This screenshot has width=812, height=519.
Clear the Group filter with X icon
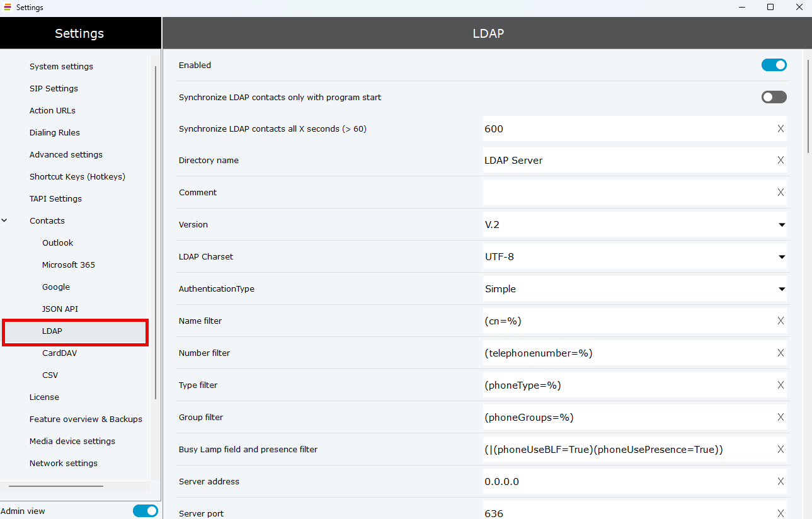[x=781, y=417]
